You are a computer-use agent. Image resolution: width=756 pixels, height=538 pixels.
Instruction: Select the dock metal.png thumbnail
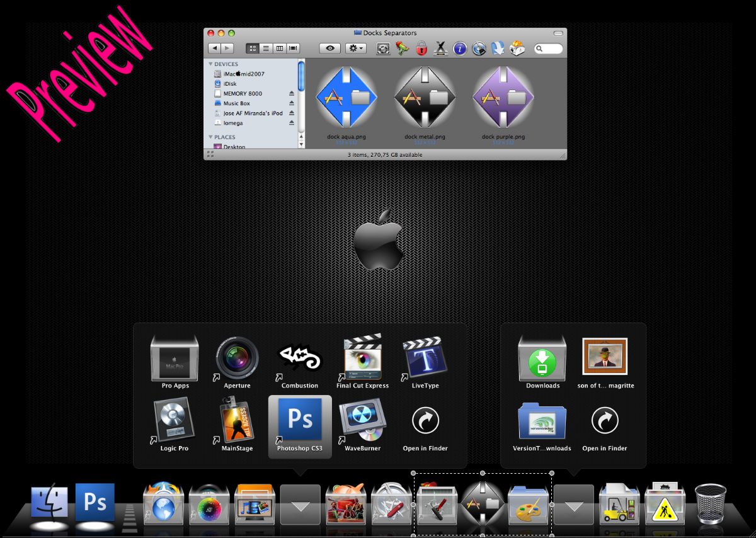coord(425,98)
